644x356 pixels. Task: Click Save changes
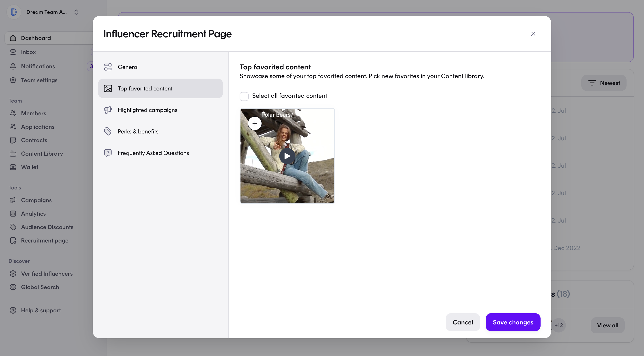[513, 322]
